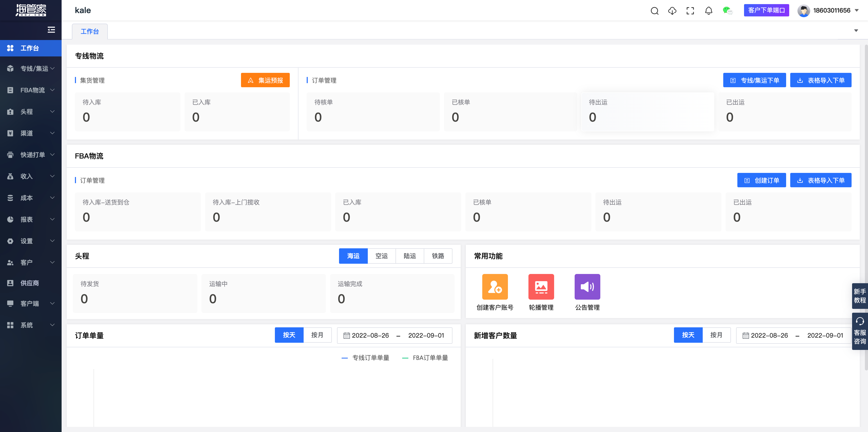Viewport: 868px width, 432px height.
Task: Click the 海管家 logo
Action: pyautogui.click(x=31, y=10)
